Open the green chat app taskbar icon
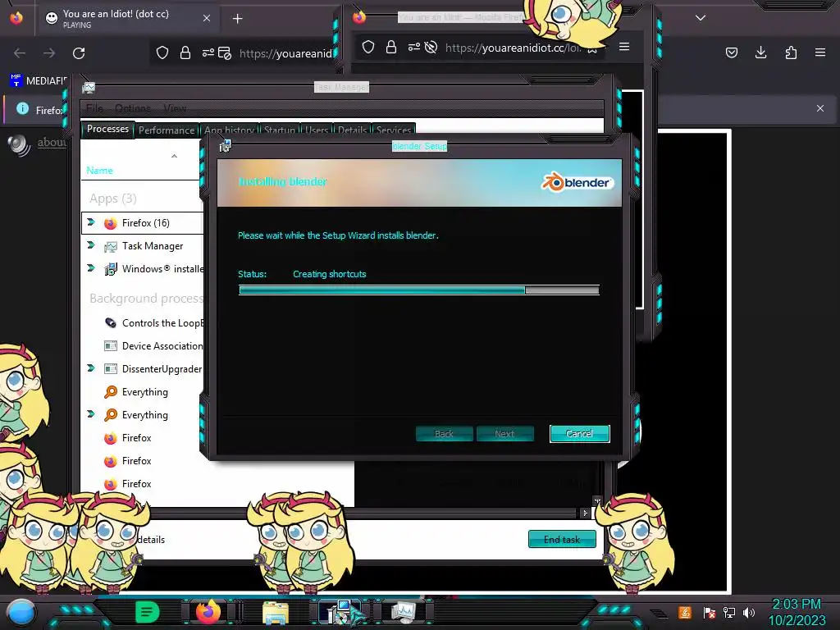 click(x=148, y=612)
